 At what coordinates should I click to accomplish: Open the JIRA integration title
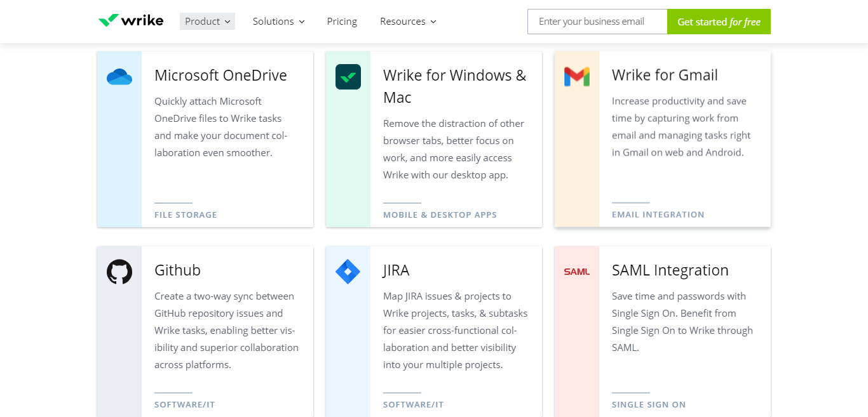396,270
